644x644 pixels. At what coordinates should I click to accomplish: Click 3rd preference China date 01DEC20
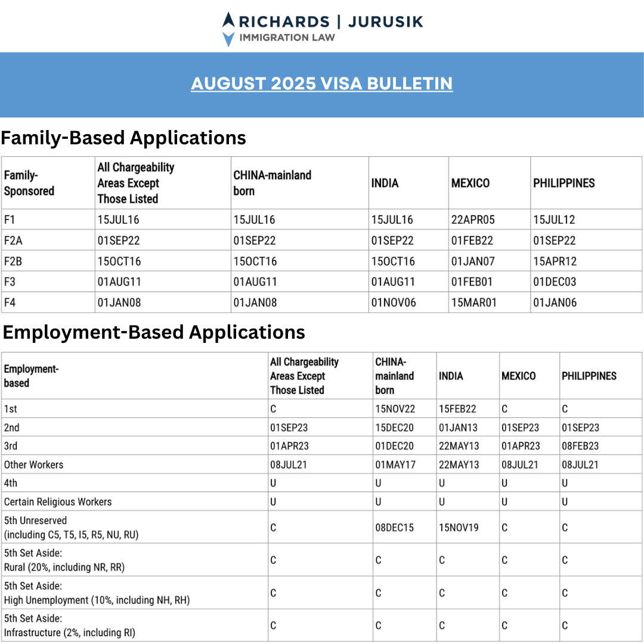tap(394, 446)
